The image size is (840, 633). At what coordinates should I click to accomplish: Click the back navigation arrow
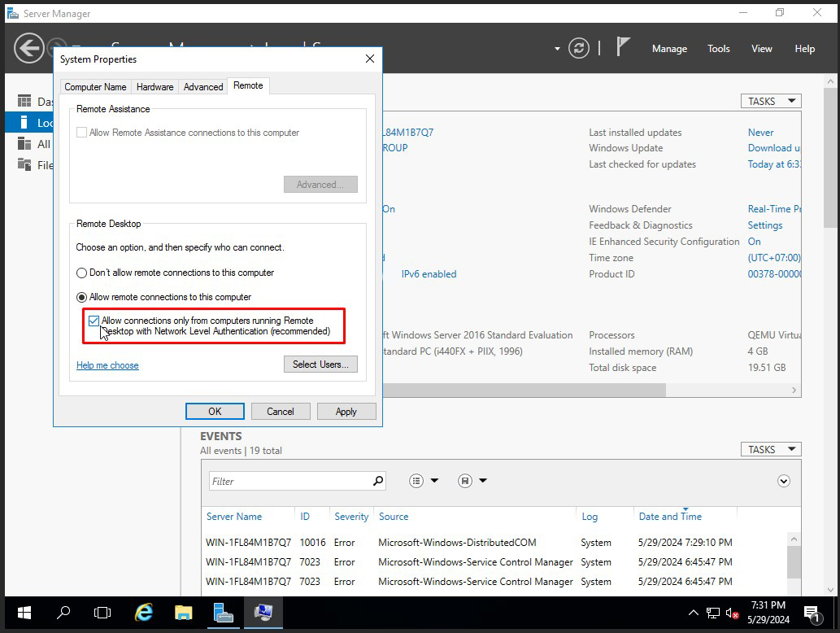click(x=29, y=48)
